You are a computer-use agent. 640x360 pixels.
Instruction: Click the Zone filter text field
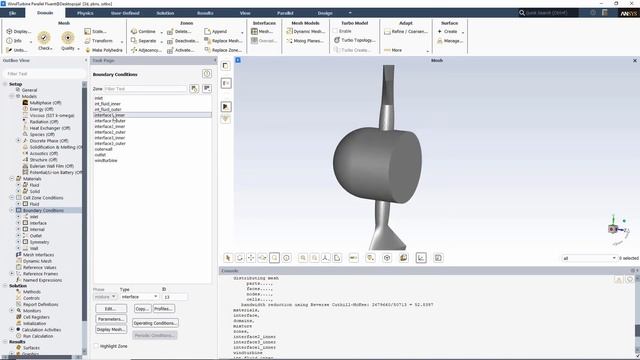(145, 89)
